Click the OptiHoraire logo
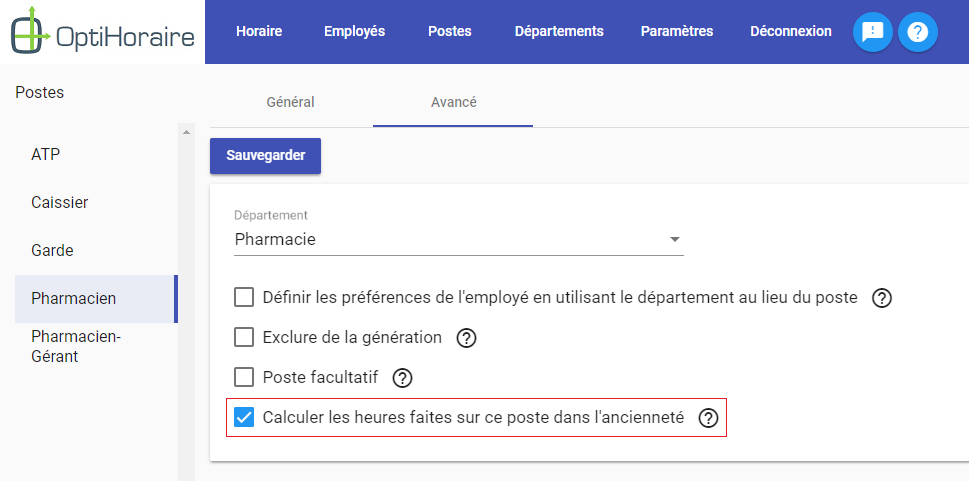Viewport: 969px width, 481px height. tap(103, 32)
